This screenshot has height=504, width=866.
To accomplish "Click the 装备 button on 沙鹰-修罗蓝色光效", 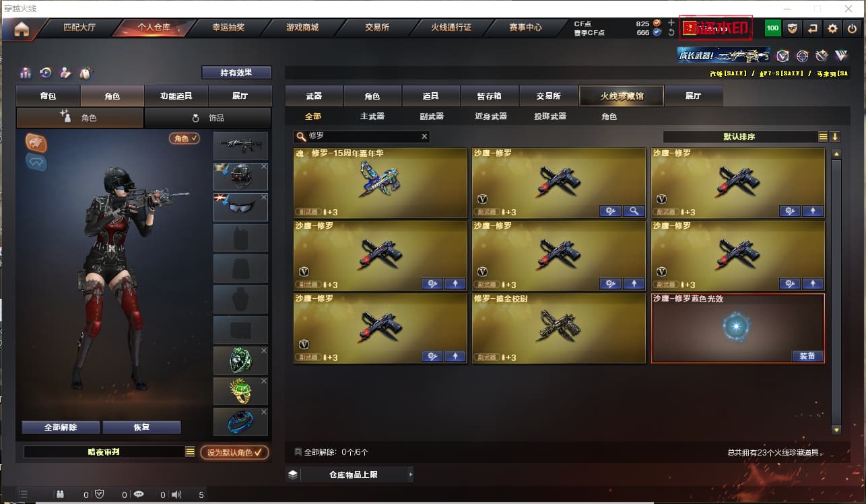I will (x=807, y=357).
